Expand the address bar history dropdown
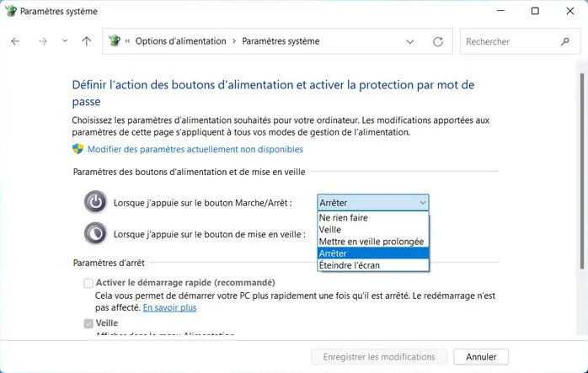Screen dimensions: 588x373 click(410, 41)
